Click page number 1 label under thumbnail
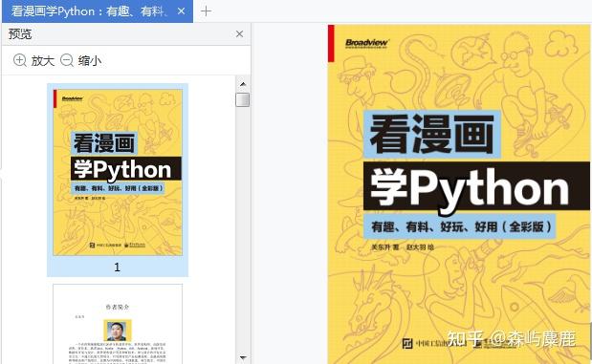This screenshot has height=364, width=592. (117, 268)
